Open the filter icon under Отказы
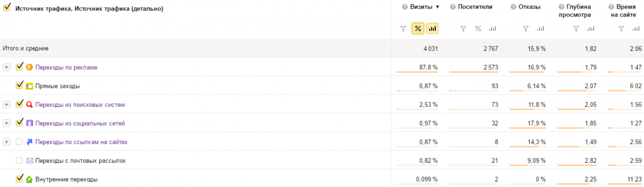The height and width of the screenshot is (187, 644). 526,29
